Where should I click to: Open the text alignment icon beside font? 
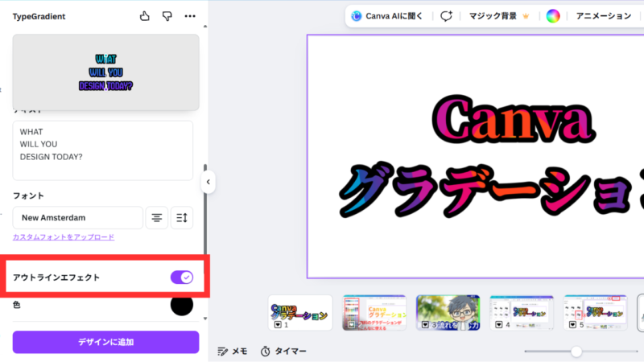coord(156,217)
